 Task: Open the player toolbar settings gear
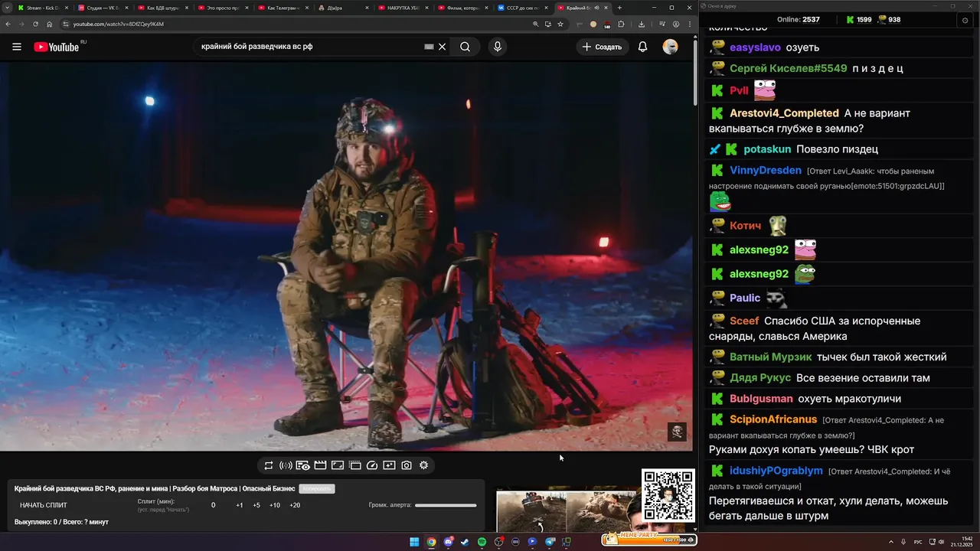[423, 465]
